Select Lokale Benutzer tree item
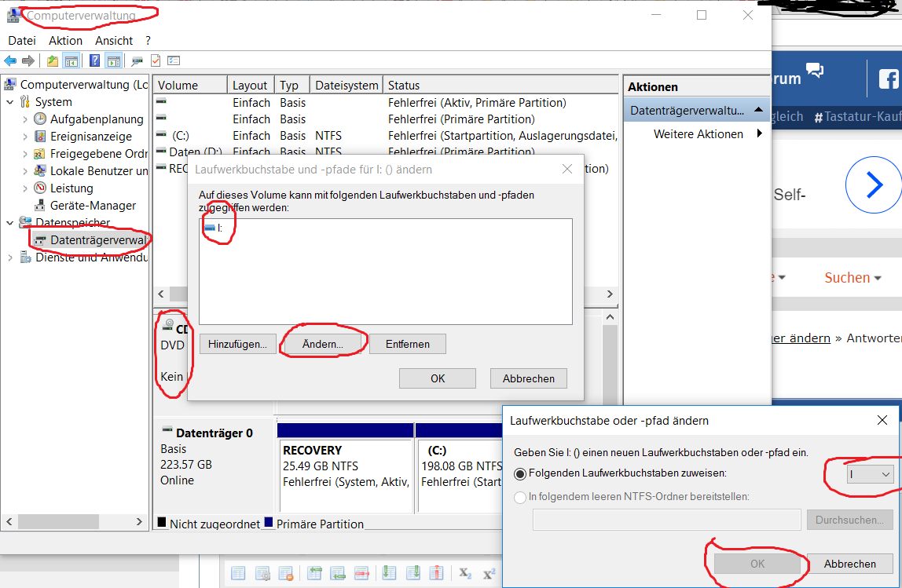Screen dimensions: 902x588 pyautogui.click(x=91, y=171)
